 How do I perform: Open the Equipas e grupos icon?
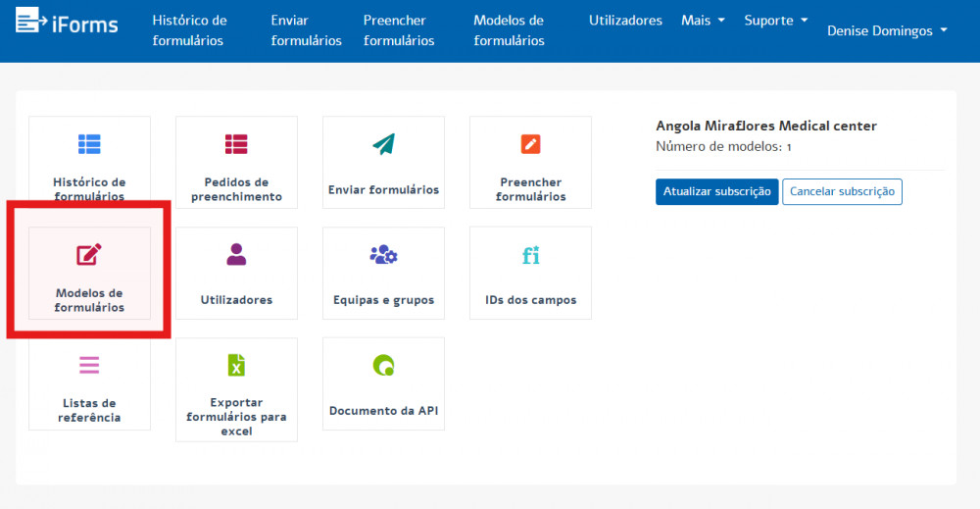[x=383, y=255]
